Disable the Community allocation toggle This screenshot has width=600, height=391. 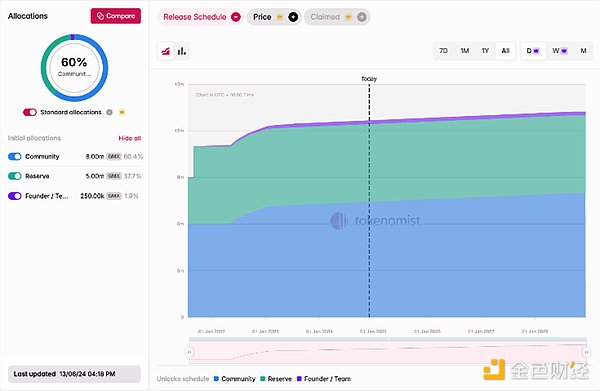coord(15,156)
